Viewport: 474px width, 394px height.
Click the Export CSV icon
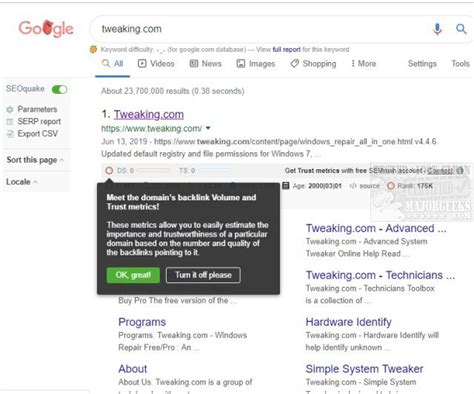click(10, 134)
